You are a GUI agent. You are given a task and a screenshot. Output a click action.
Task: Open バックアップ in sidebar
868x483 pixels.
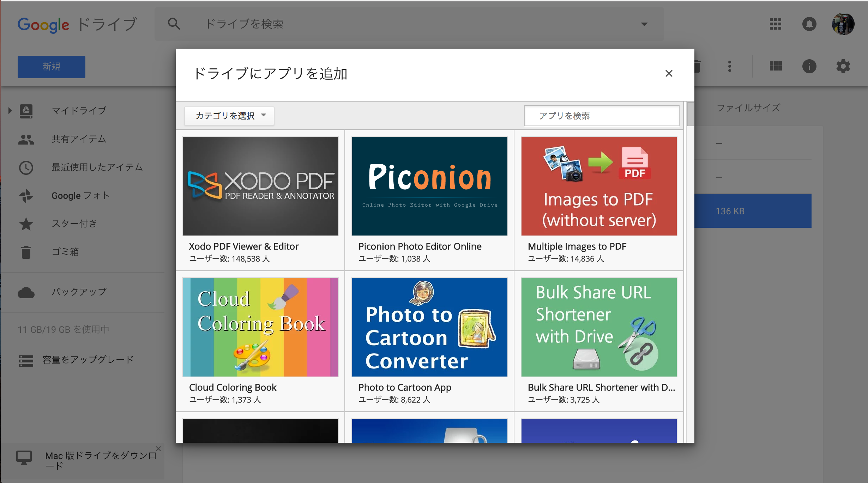click(79, 292)
